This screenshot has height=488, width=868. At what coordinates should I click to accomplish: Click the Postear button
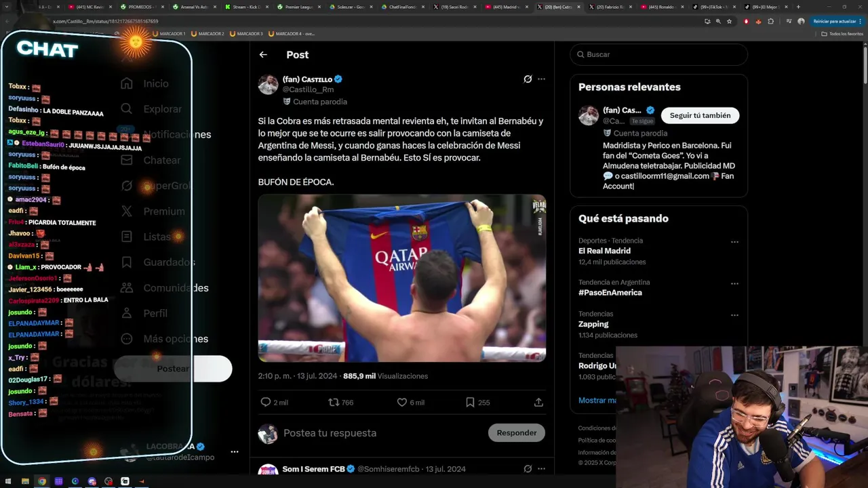click(x=173, y=369)
